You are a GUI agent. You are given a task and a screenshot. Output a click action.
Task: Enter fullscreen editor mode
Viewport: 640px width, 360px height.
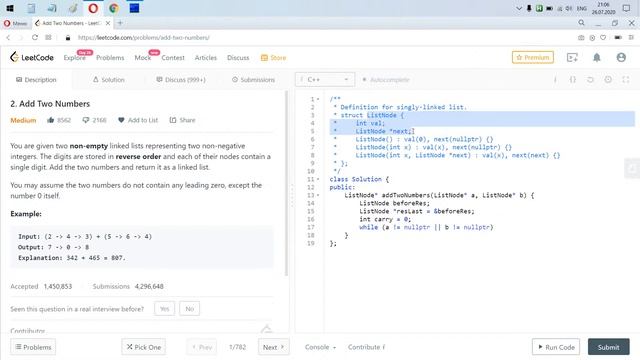pos(626,80)
